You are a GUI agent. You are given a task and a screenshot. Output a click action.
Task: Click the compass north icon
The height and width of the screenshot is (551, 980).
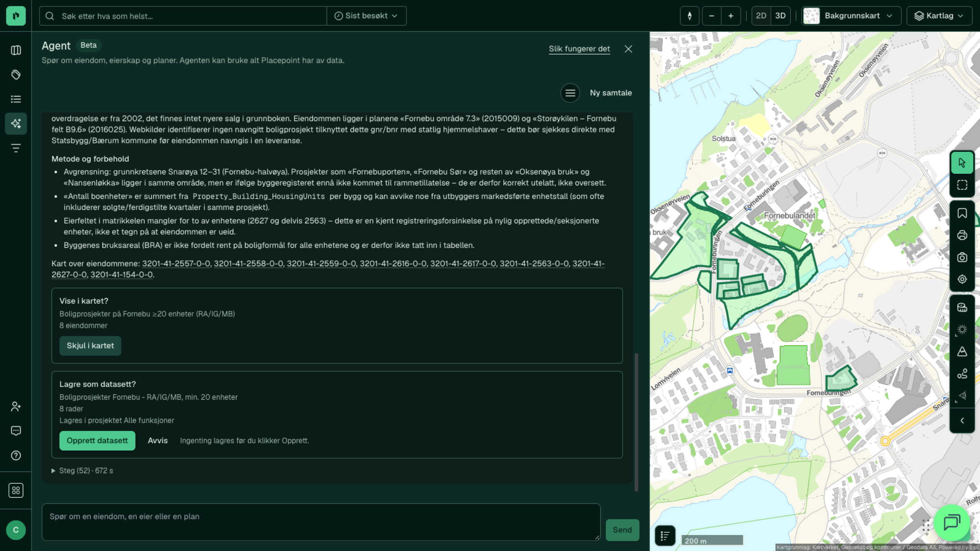tap(689, 16)
